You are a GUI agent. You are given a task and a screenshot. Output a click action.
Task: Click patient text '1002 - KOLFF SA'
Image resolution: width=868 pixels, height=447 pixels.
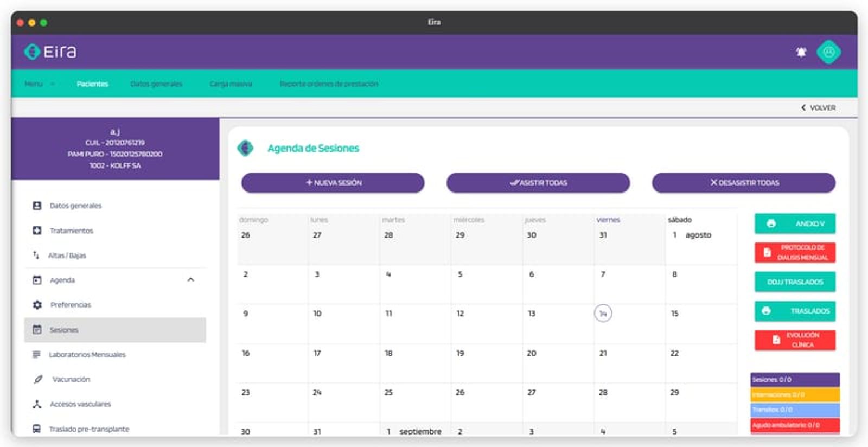click(x=115, y=165)
